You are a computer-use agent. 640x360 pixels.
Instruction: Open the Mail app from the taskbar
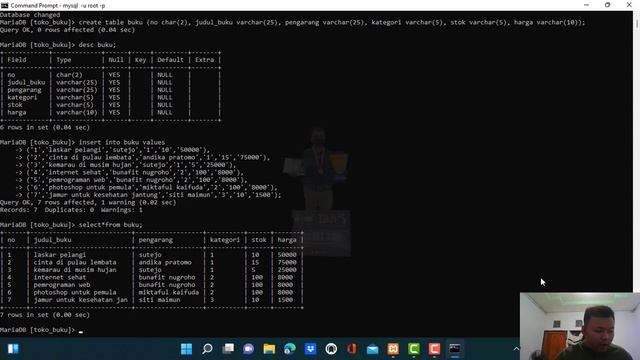click(372, 349)
